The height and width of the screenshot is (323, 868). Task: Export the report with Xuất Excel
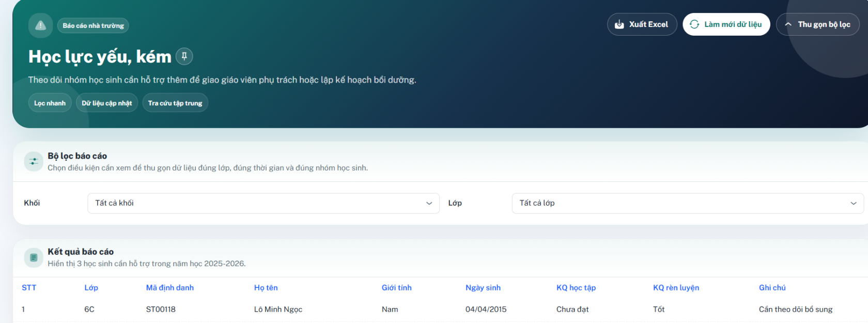point(642,24)
